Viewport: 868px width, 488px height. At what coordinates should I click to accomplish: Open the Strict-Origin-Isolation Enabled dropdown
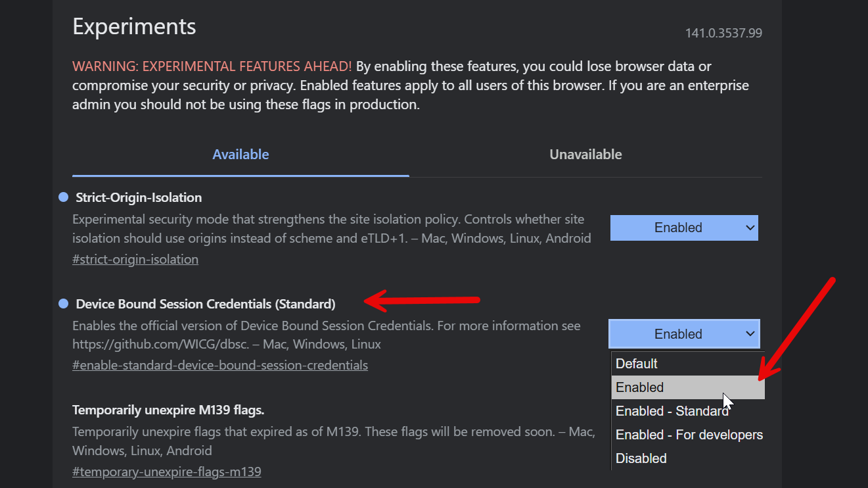pyautogui.click(x=684, y=228)
